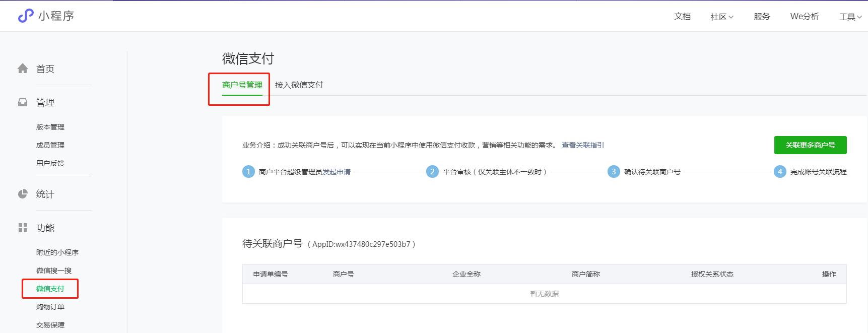Select the 管理 inbox icon
868x333 pixels.
point(23,102)
